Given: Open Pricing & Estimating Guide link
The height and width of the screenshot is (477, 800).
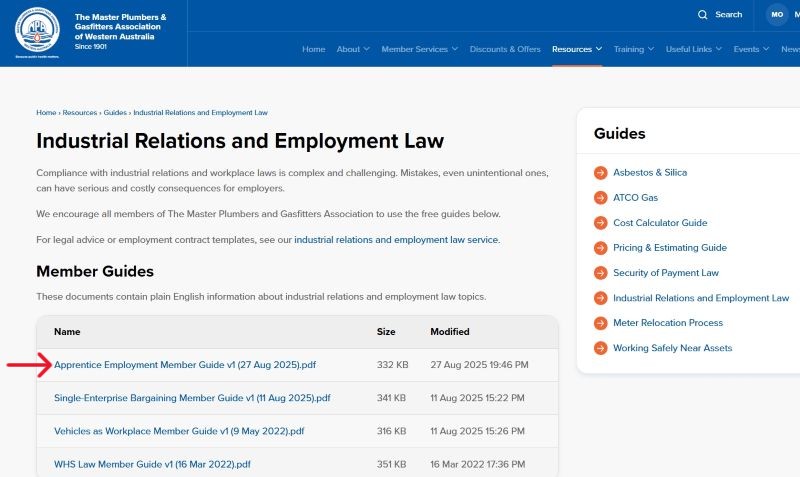Looking at the screenshot, I should 670,247.
